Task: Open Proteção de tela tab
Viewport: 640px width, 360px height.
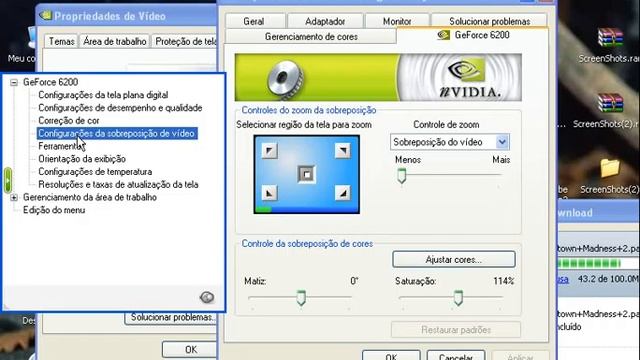Action: click(x=184, y=41)
